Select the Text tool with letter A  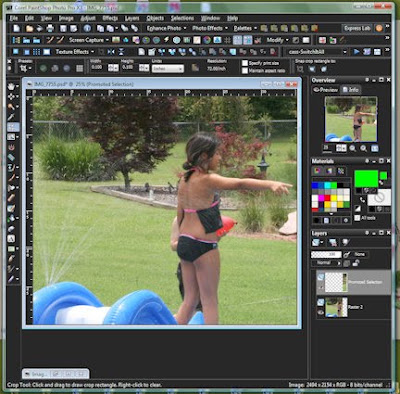tap(11, 239)
